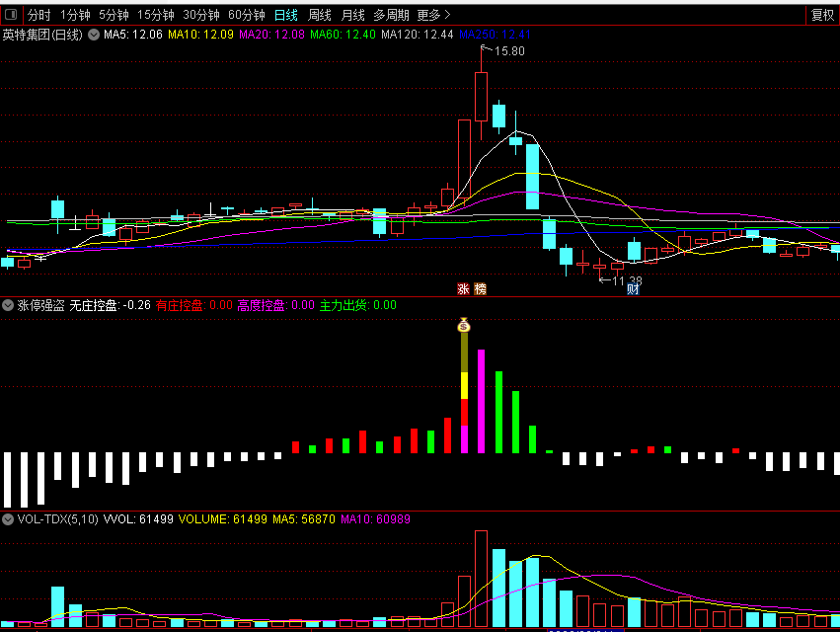
Task: Select the 日线 daily tab
Action: [286, 15]
